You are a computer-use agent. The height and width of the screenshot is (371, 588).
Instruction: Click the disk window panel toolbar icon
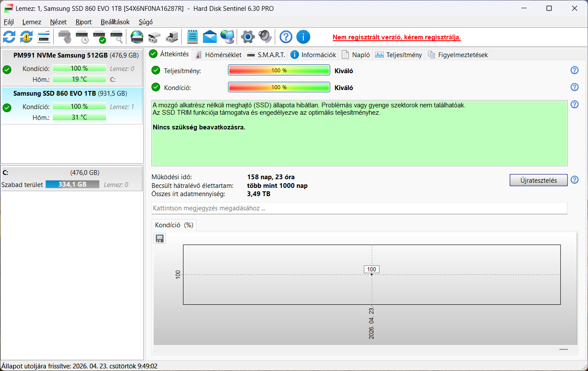click(44, 37)
